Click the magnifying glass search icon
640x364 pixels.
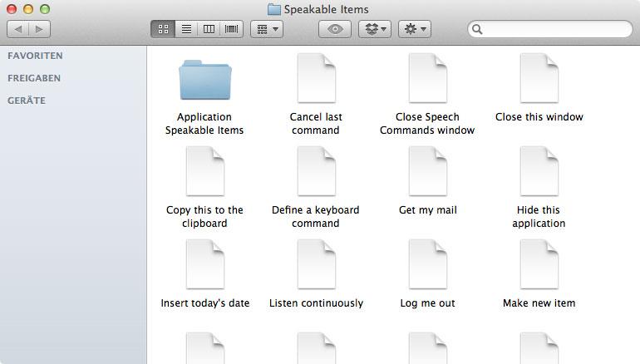(477, 29)
